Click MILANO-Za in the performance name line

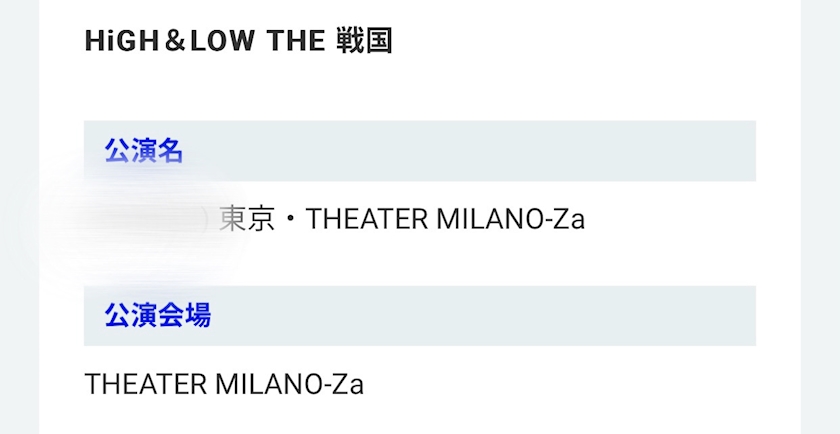pyautogui.click(x=511, y=219)
